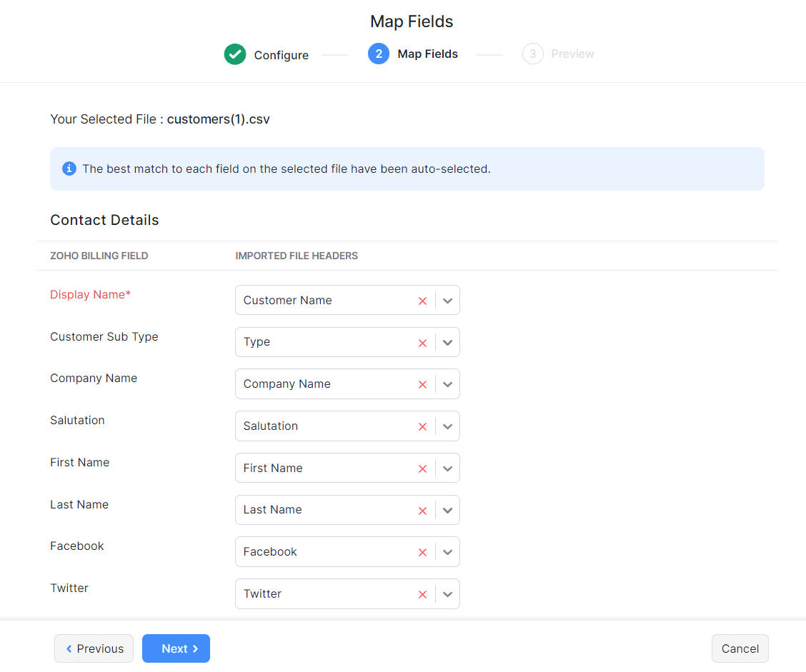806x672 pixels.
Task: Proceed with the Next button
Action: coord(176,648)
